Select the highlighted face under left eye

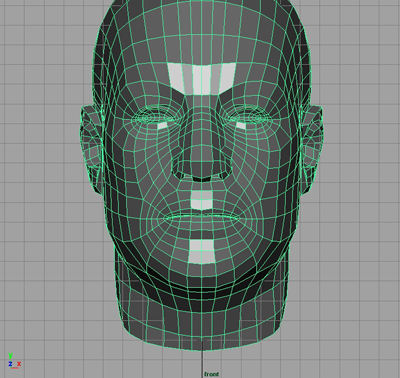pyautogui.click(x=162, y=126)
